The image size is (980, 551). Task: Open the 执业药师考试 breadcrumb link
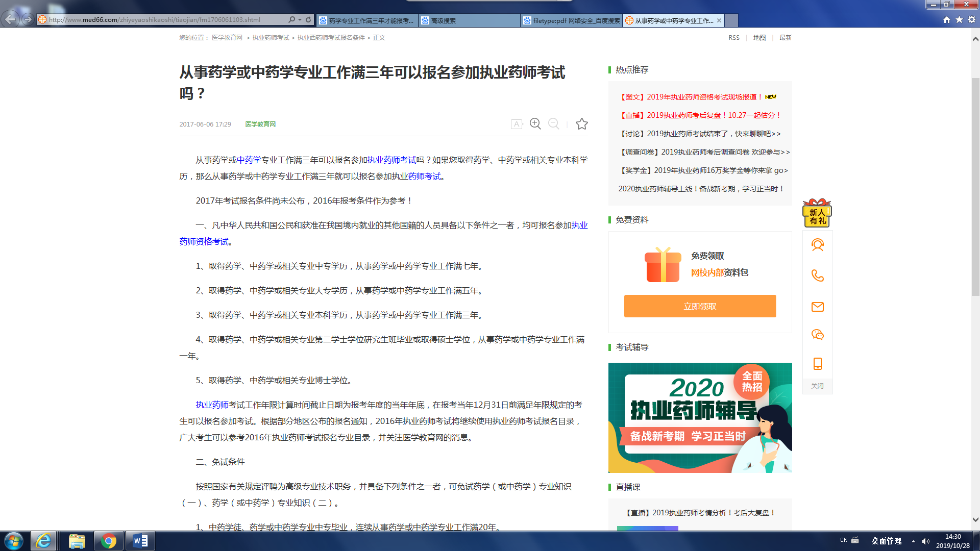click(x=271, y=38)
